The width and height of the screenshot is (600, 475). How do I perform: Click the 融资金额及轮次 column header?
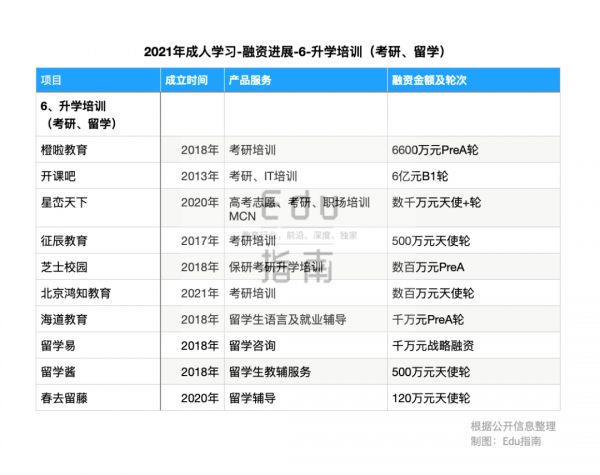tap(431, 80)
